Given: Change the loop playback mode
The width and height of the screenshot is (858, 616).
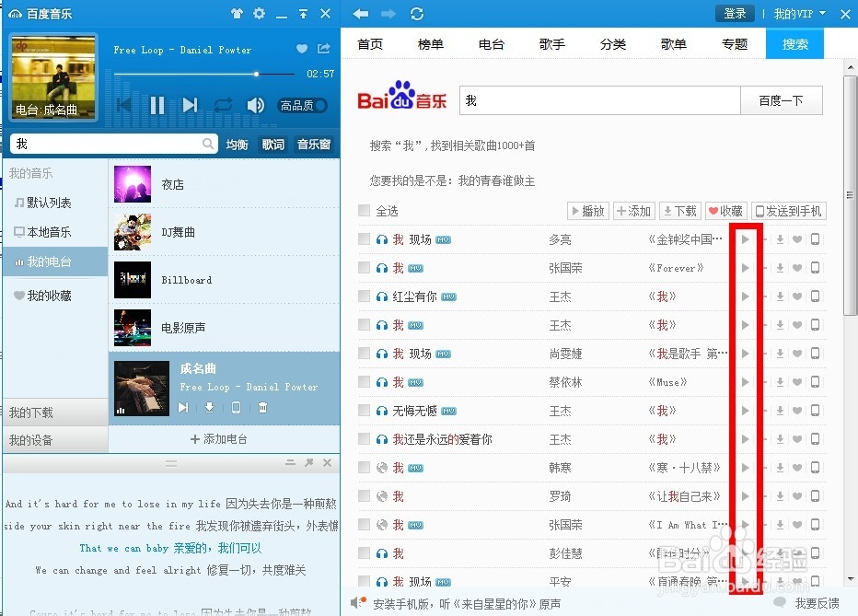Looking at the screenshot, I should point(224,104).
